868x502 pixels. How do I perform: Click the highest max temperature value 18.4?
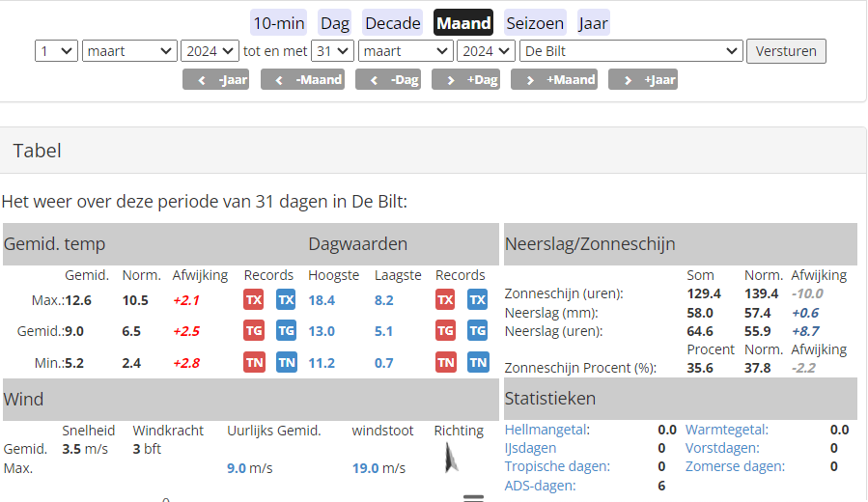[322, 300]
